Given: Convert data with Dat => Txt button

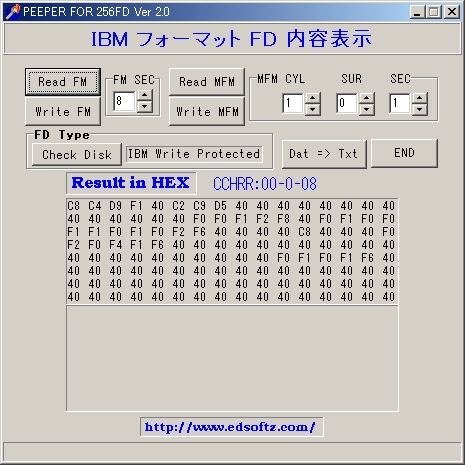Looking at the screenshot, I should (324, 154).
